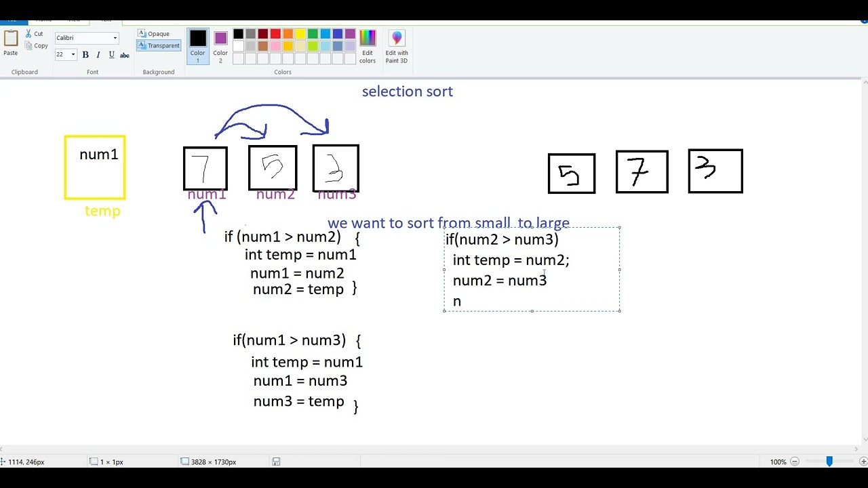Pick the purple palette swatch
Screen dimensions: 868x488
point(350,34)
